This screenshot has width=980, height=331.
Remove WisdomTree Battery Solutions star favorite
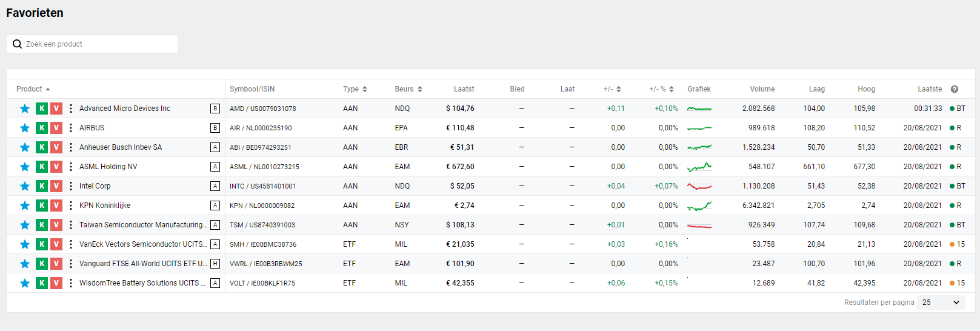click(25, 283)
